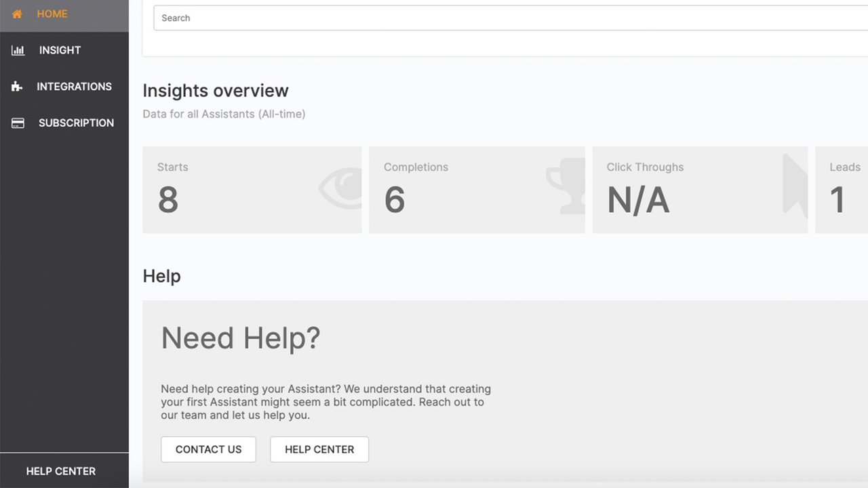This screenshot has width=868, height=488.
Task: Click the number 8 under Starts
Action: (x=168, y=200)
